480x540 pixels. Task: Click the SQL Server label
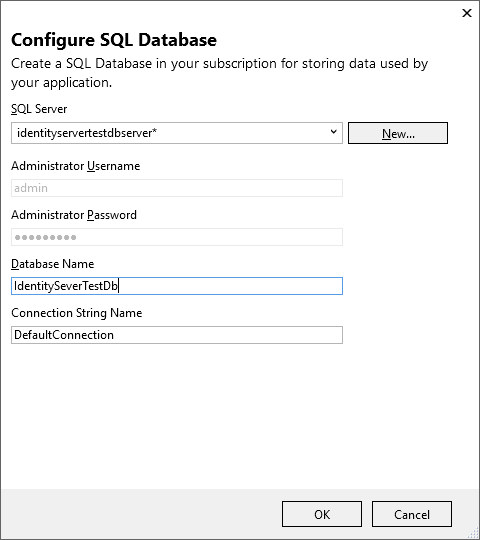(39, 109)
